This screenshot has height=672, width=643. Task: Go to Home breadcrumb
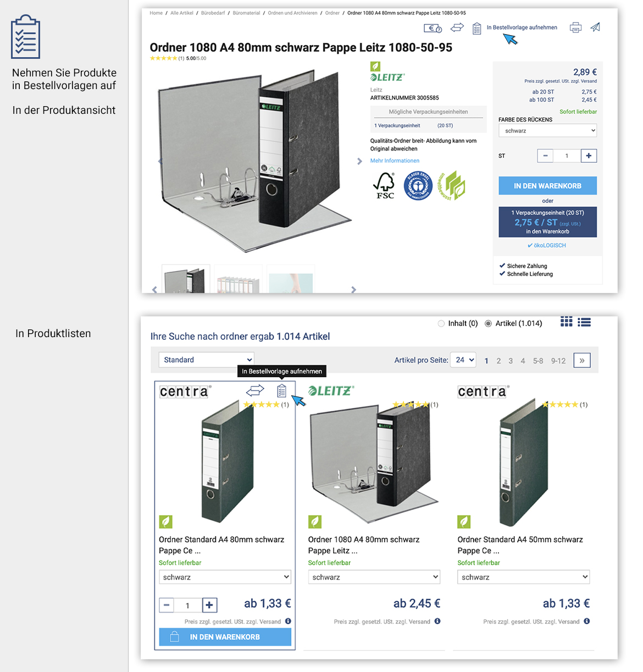point(156,13)
